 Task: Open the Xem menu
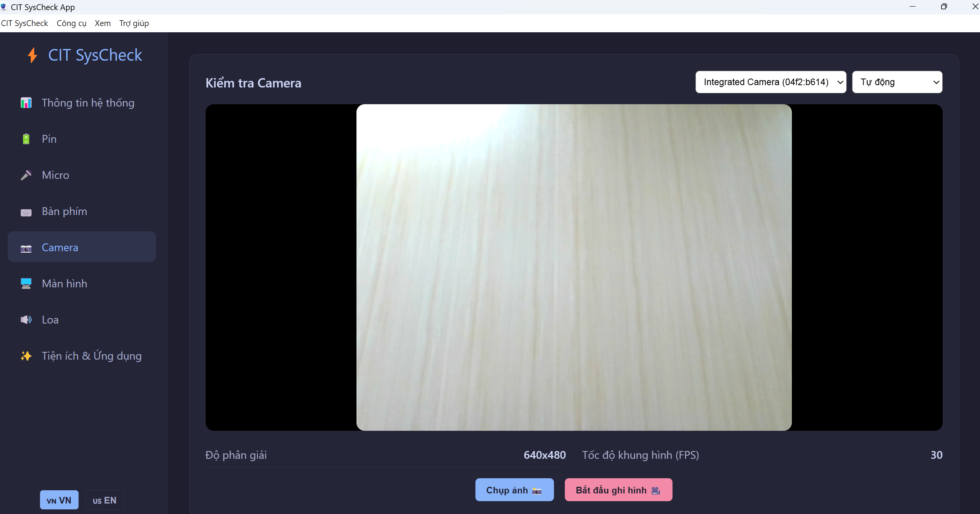[102, 23]
